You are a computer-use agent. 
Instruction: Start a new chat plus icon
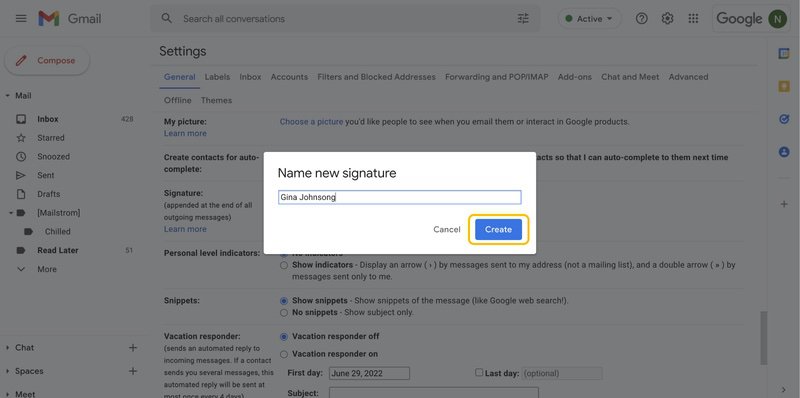coord(133,347)
